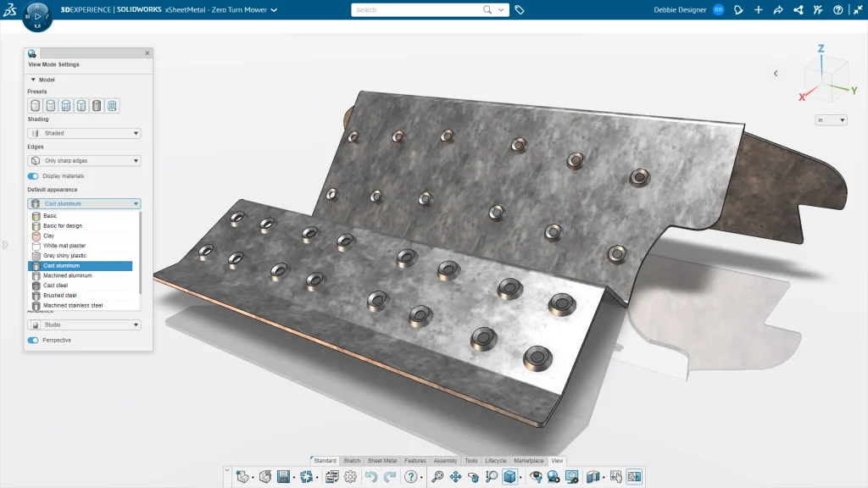Select the Pan tool with four arrows
868x488 pixels.
455,477
